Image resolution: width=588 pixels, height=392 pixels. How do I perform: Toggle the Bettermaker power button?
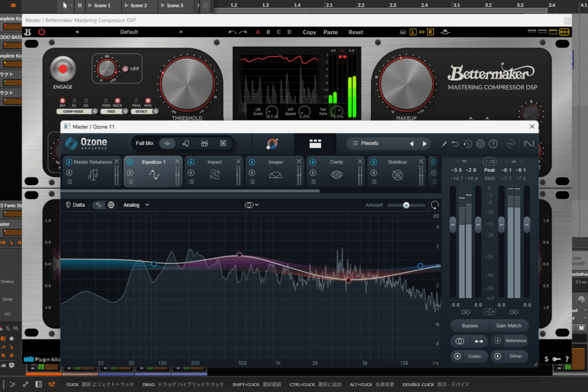pos(42,32)
